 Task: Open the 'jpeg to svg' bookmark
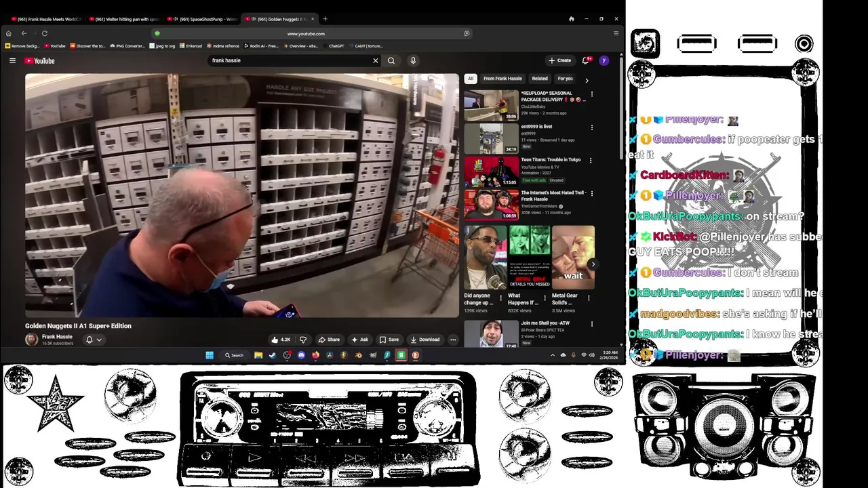coord(161,46)
